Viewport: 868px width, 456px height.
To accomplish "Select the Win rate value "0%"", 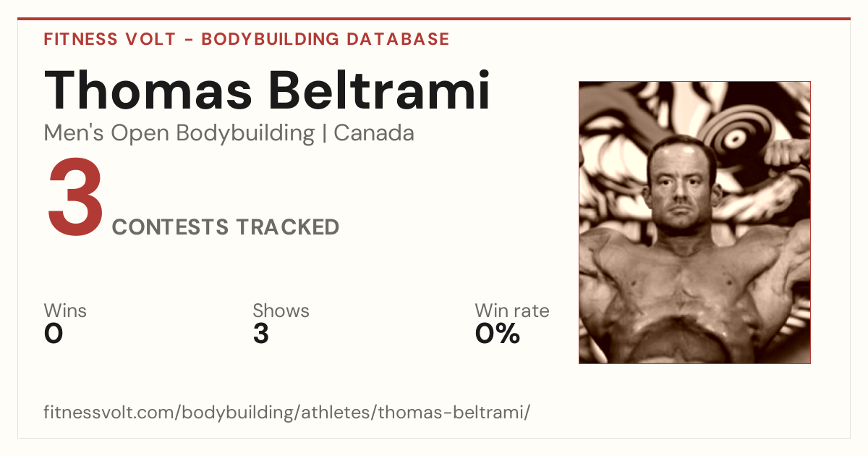I will pos(498,334).
